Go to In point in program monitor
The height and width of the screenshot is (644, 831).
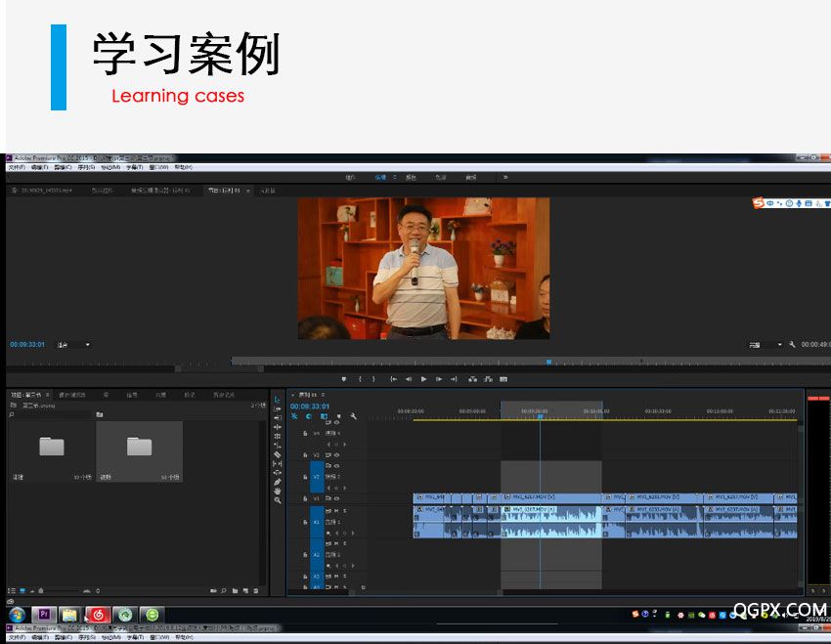393,379
